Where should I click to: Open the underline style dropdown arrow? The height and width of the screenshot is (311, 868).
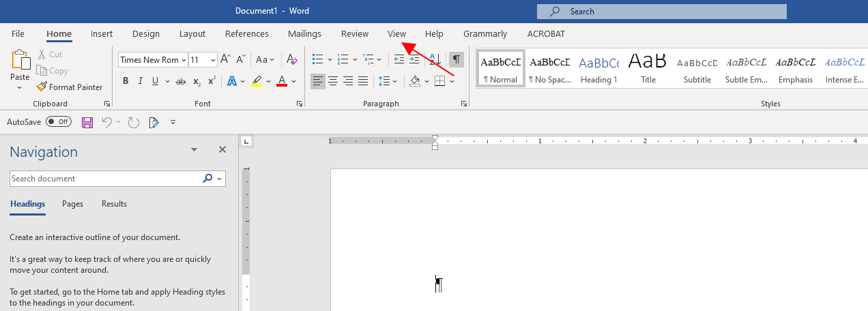pyautogui.click(x=167, y=81)
